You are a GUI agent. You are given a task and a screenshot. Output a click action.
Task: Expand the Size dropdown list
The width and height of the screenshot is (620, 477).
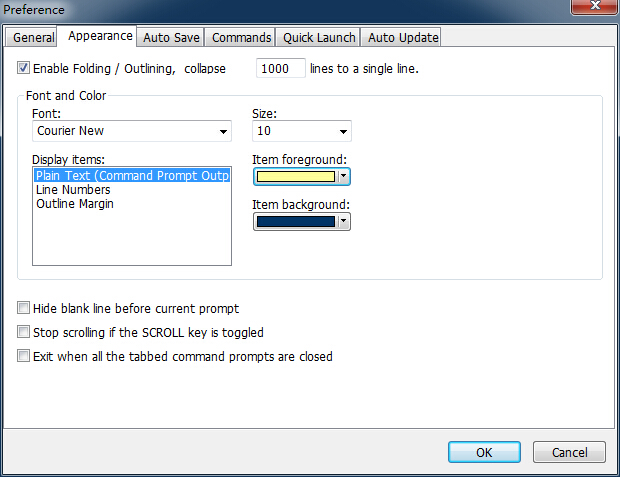343,131
